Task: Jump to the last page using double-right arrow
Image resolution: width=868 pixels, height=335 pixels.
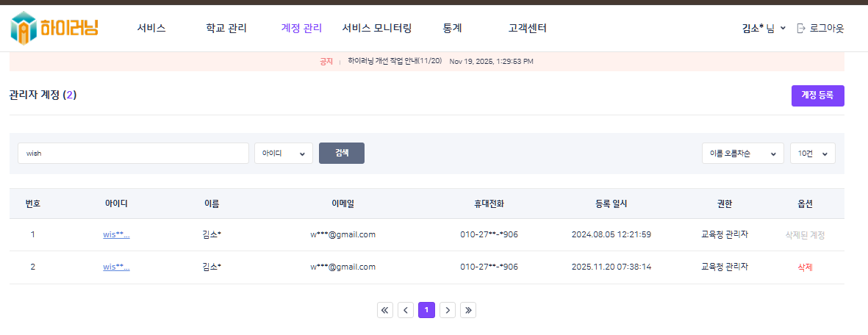Action: coord(469,310)
